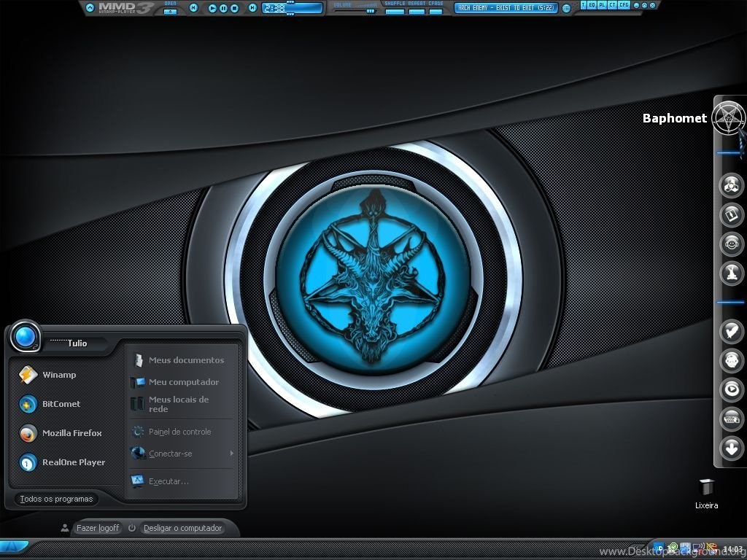
Task: Click the Winamp seek bar under time display
Action: (x=290, y=14)
